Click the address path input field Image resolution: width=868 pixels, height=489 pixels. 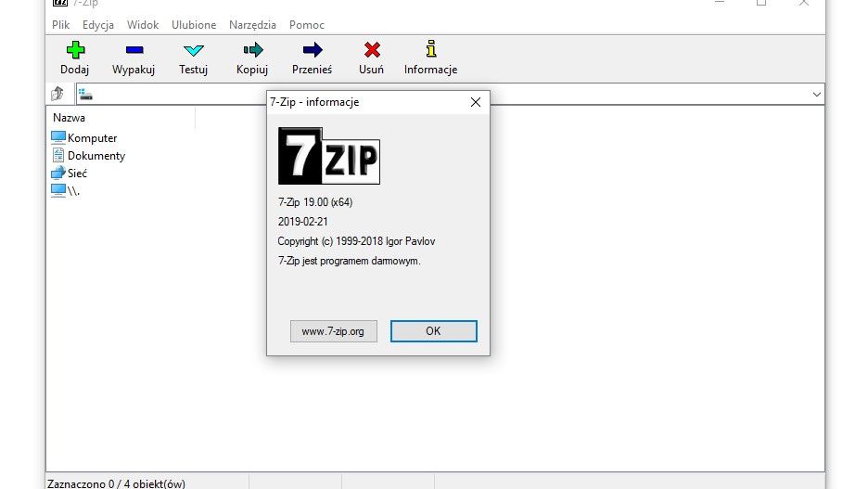point(450,94)
